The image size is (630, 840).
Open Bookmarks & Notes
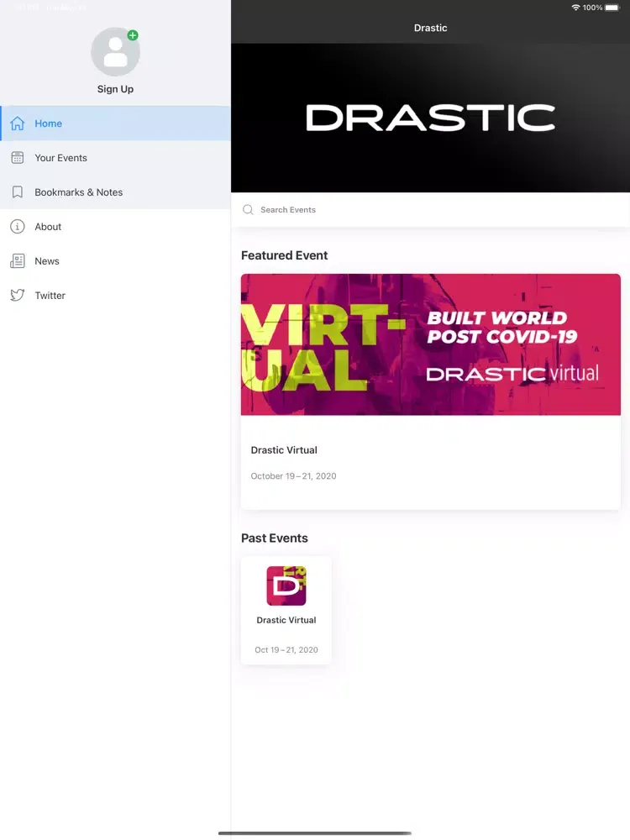click(x=115, y=192)
